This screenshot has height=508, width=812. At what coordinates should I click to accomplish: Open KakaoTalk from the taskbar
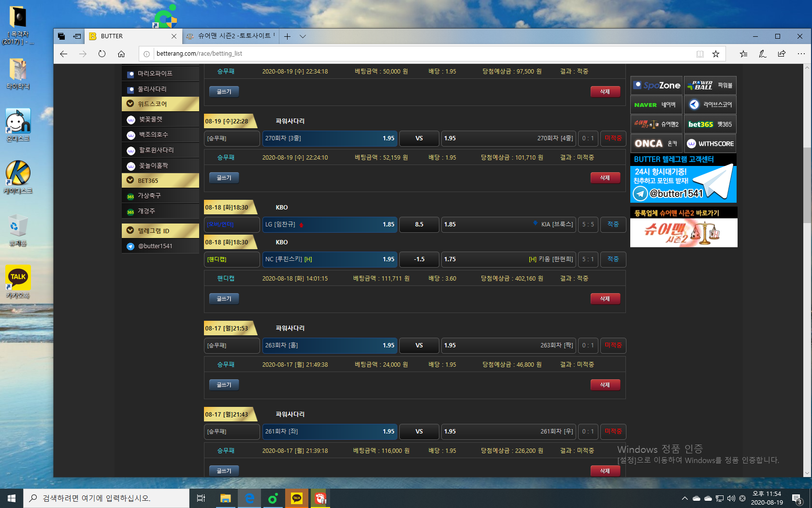pos(297,498)
